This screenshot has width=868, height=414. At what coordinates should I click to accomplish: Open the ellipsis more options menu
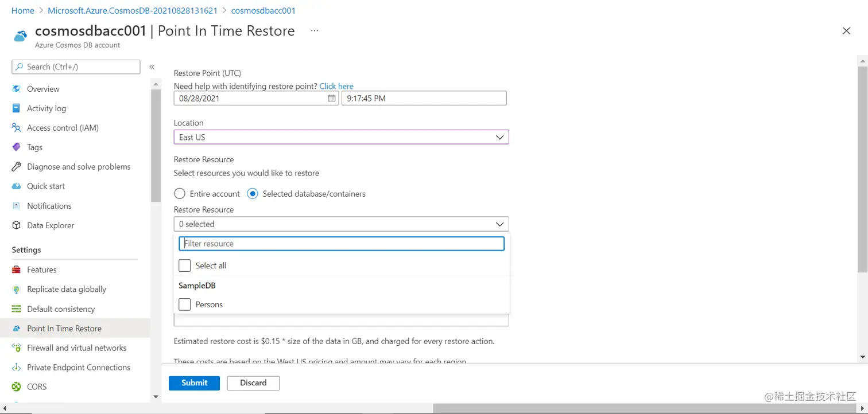pyautogui.click(x=314, y=31)
